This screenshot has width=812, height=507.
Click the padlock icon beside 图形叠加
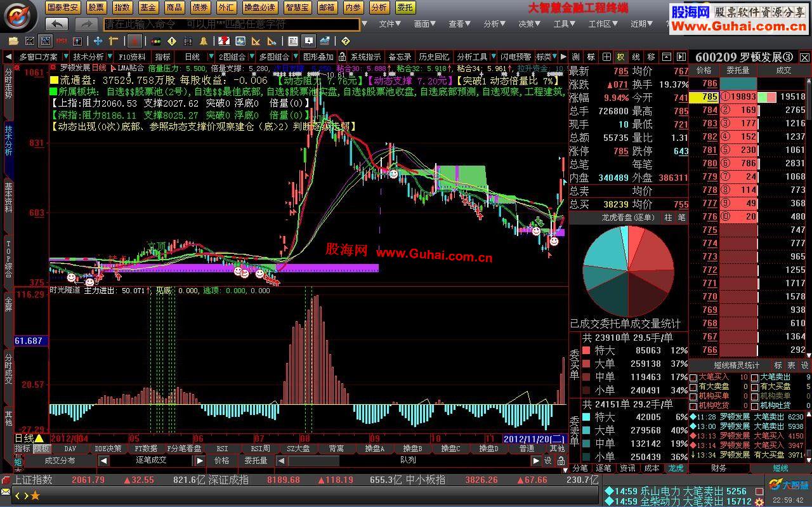tap(342, 56)
